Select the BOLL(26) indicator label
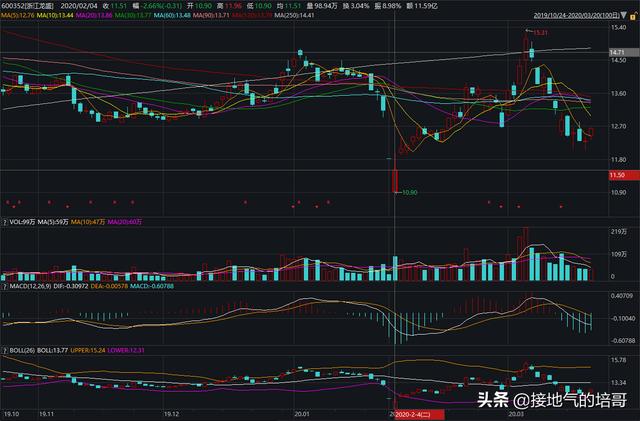This screenshot has width=640, height=421. click(22, 350)
